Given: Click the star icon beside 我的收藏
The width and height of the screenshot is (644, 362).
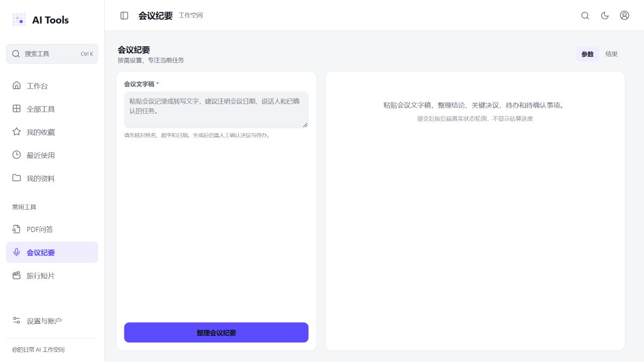Looking at the screenshot, I should click(x=17, y=132).
